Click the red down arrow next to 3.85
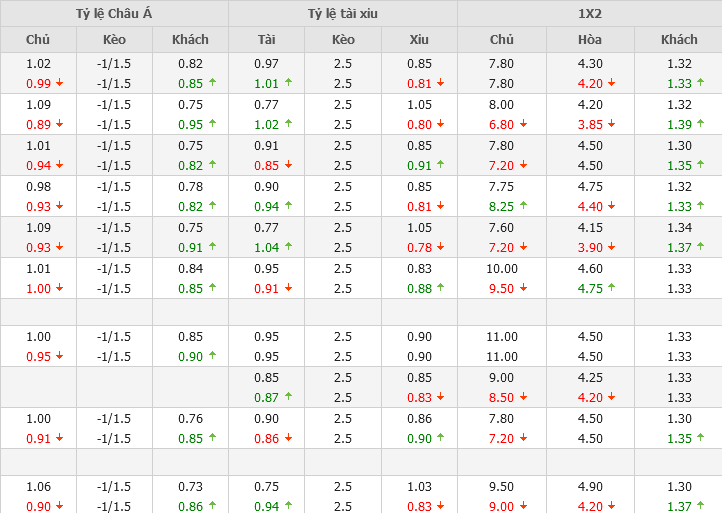This screenshot has width=722, height=513. (612, 125)
